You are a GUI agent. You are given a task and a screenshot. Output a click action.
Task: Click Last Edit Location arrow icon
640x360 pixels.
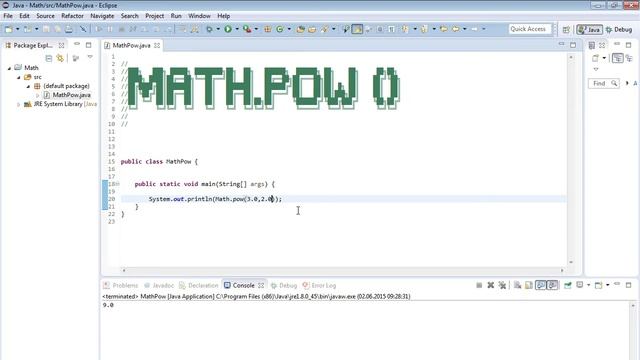(444, 29)
